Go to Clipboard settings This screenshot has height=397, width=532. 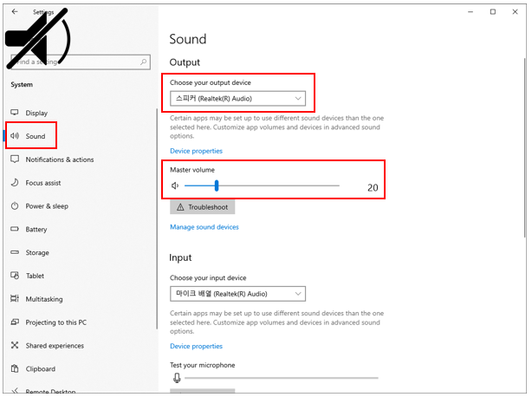pos(41,369)
